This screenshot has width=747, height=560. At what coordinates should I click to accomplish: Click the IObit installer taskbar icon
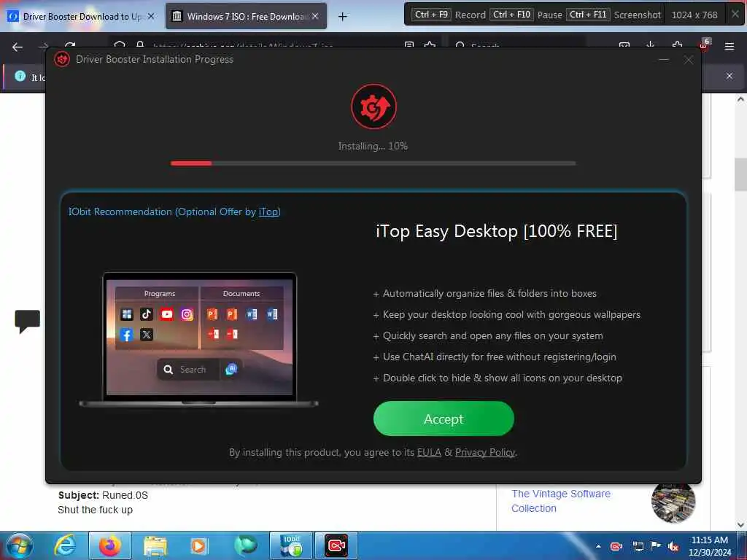coord(291,545)
